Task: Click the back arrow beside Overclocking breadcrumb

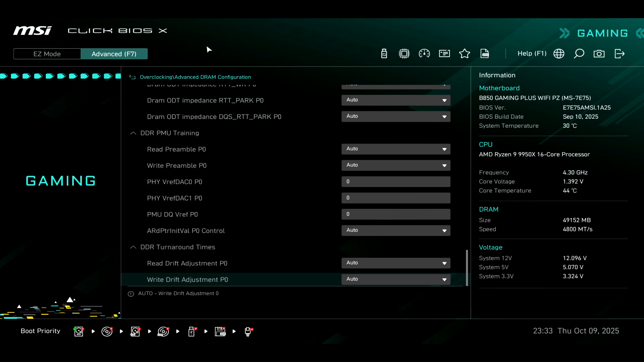Action: tap(132, 77)
